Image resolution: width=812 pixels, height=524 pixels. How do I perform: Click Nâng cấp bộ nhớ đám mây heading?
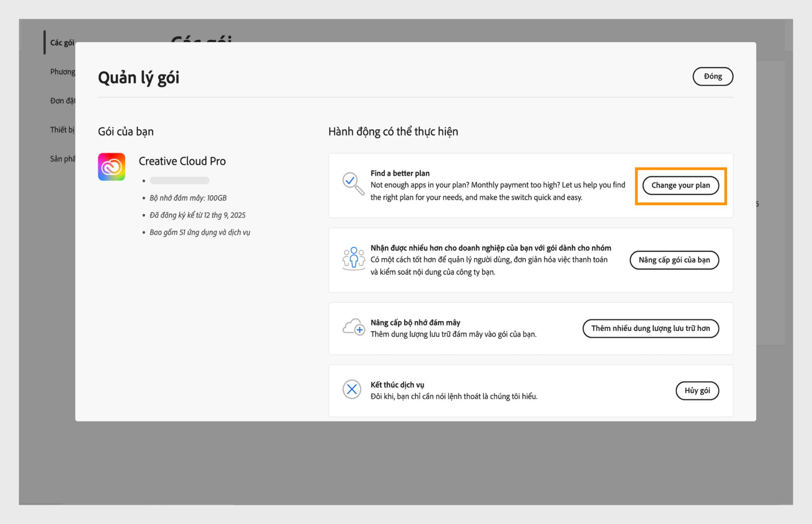click(x=415, y=322)
